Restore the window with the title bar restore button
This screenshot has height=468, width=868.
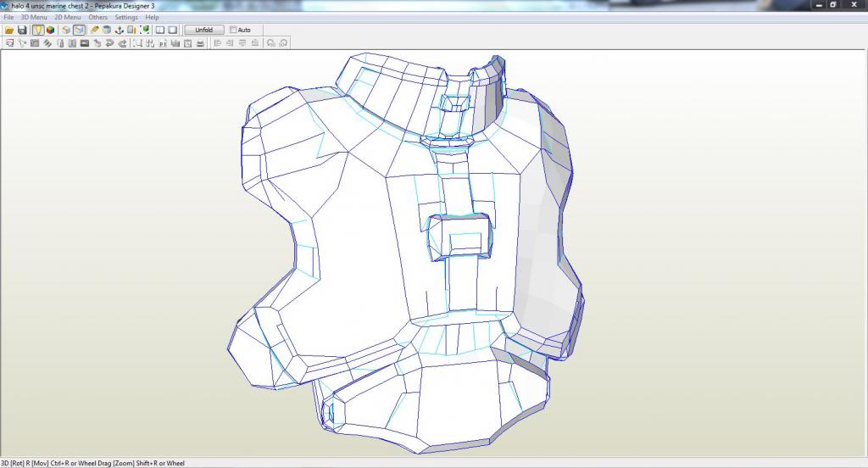pyautogui.click(x=833, y=5)
